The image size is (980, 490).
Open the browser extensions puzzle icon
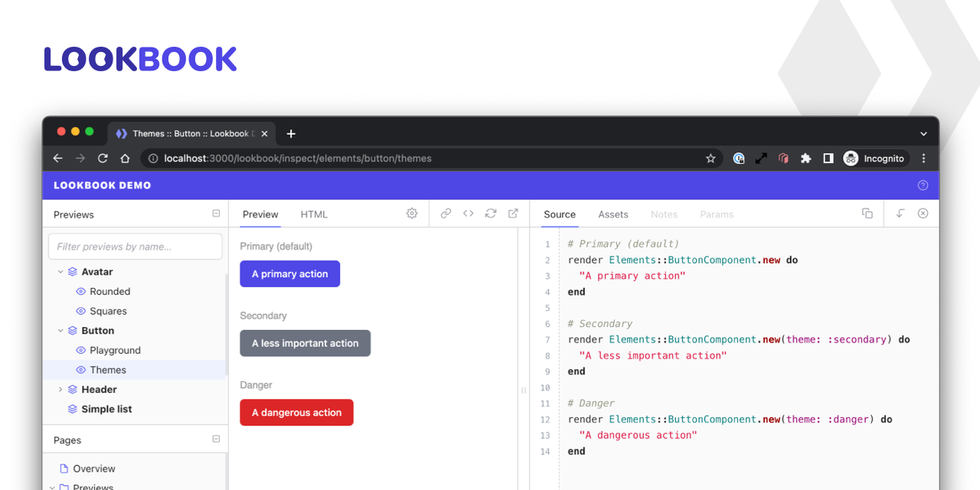tap(805, 158)
